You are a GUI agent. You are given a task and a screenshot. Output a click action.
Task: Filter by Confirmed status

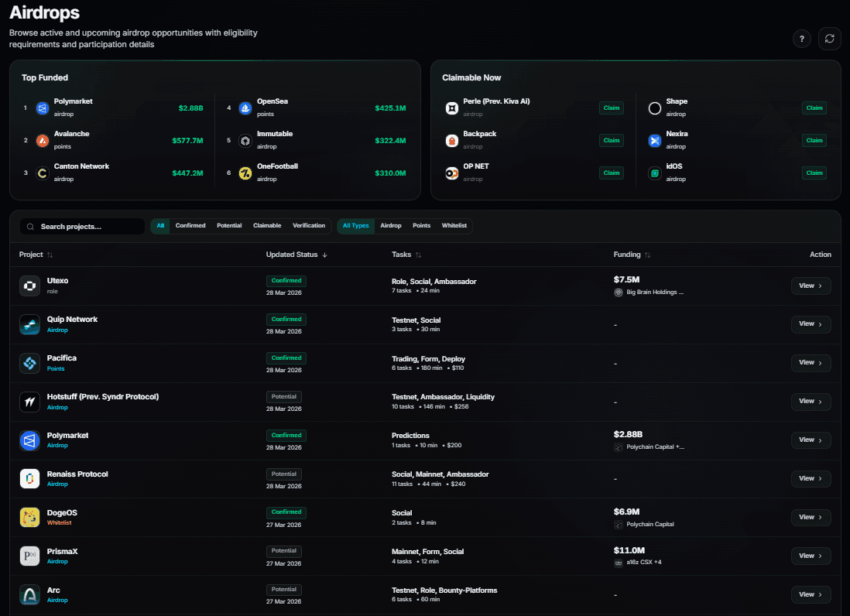190,226
